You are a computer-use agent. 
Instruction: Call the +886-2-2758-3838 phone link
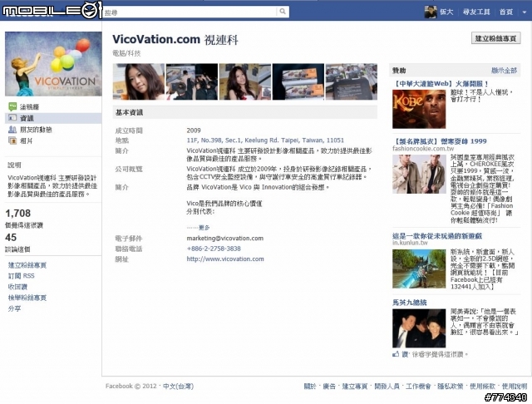pos(214,249)
